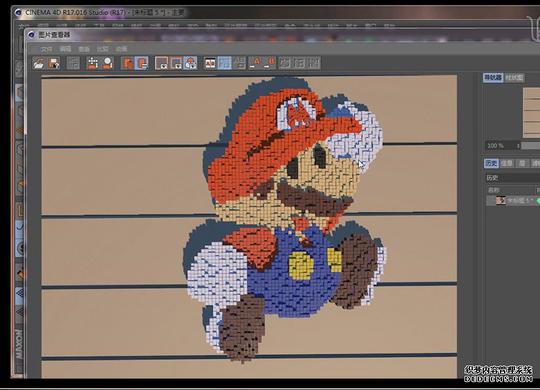Click the icon with white dashed cross over red
Image resolution: width=540 pixels, height=390 pixels.
tap(93, 63)
